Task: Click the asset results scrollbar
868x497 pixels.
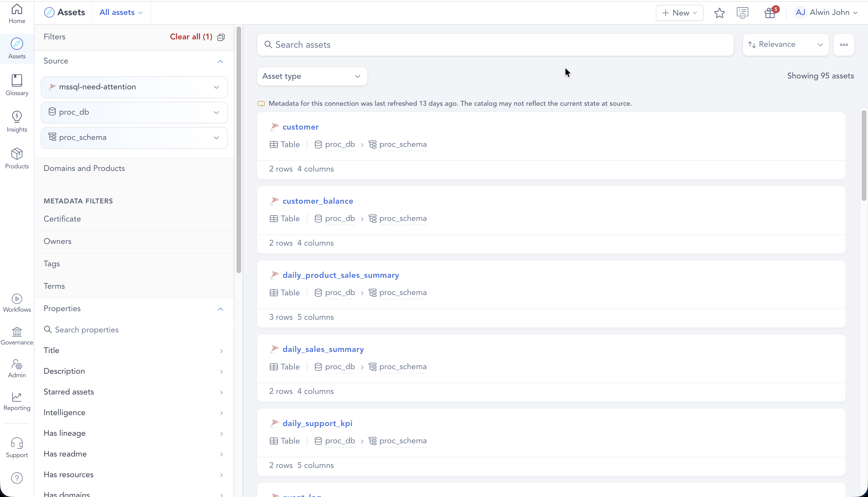Action: (x=864, y=155)
